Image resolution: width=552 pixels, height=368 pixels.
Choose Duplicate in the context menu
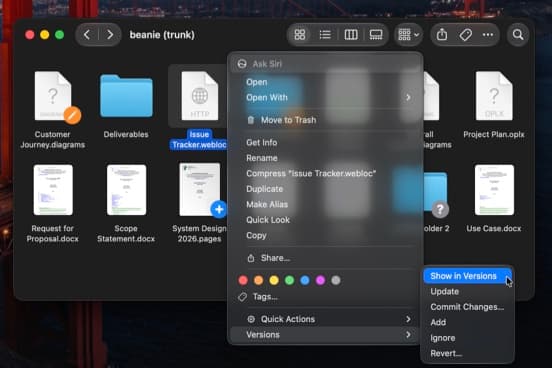326,189
